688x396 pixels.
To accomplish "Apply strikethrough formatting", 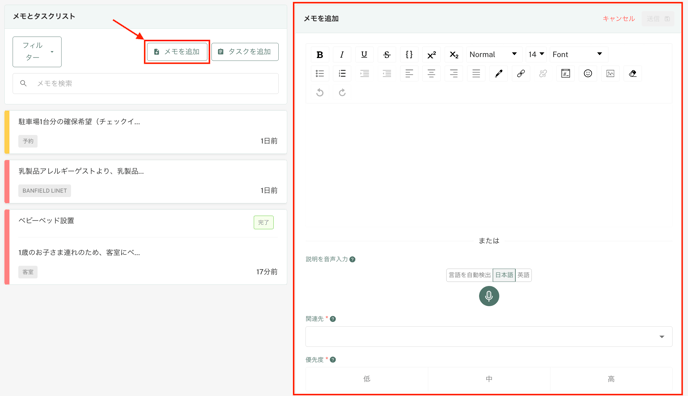I will [387, 54].
